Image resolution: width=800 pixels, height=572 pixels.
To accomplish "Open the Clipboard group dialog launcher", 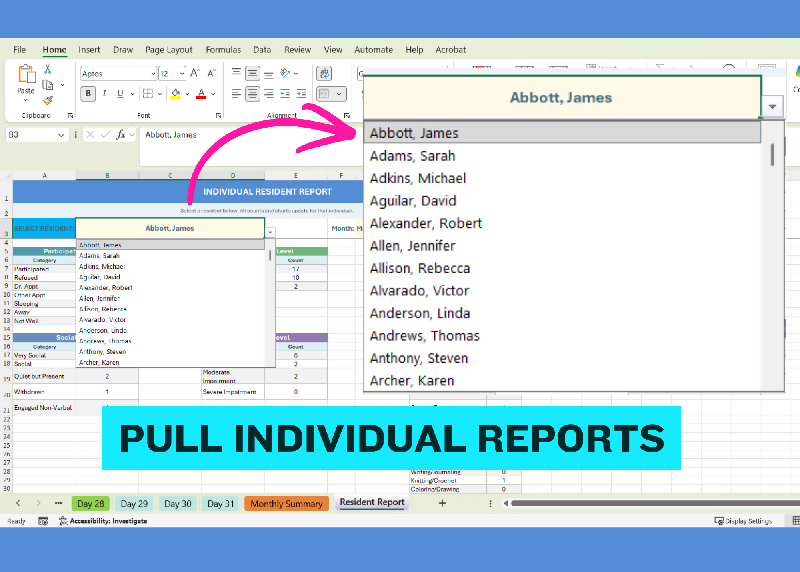I will pos(70,116).
